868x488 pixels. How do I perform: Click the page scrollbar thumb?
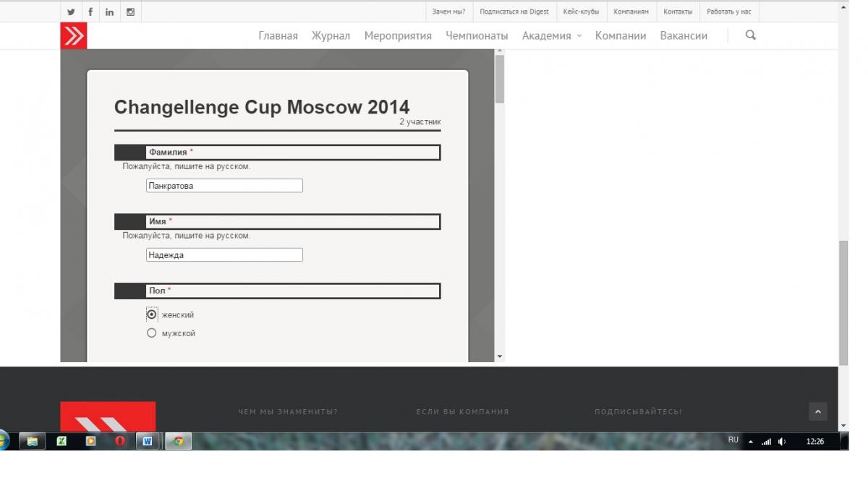click(x=843, y=303)
